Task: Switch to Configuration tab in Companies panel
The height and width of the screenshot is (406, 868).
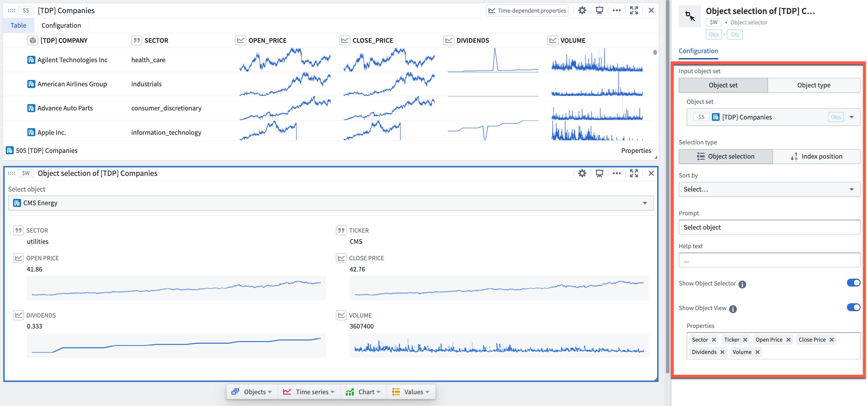Action: pos(61,25)
